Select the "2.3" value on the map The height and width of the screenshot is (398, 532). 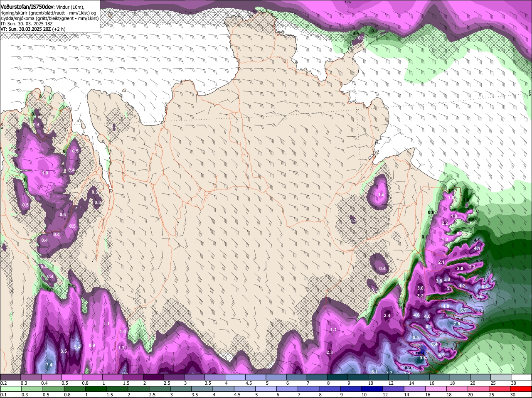click(330, 352)
